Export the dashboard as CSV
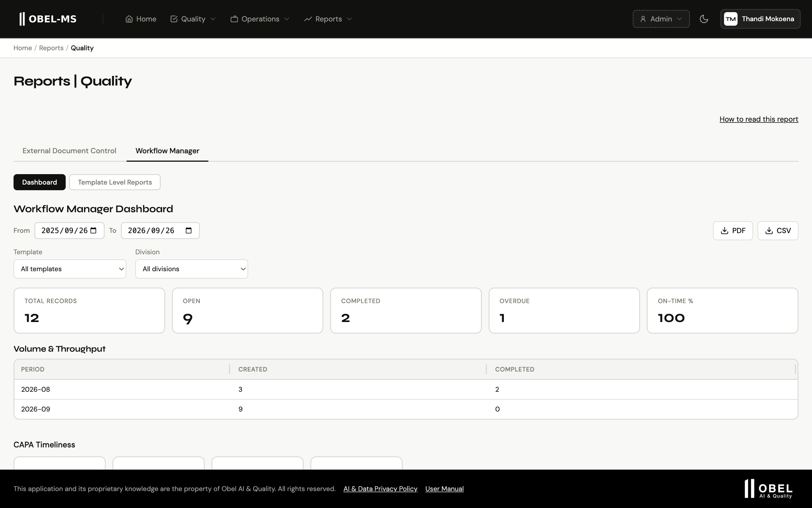Screen dimensions: 812x508 [778, 231]
